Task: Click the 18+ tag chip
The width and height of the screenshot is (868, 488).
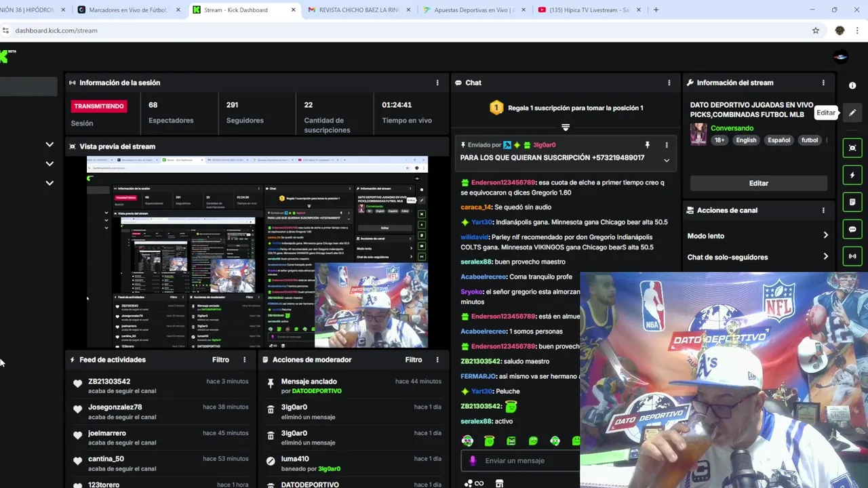Action: tap(719, 140)
